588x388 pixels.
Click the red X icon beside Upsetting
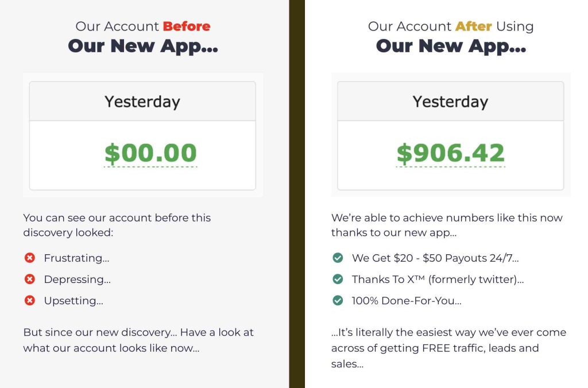point(30,301)
